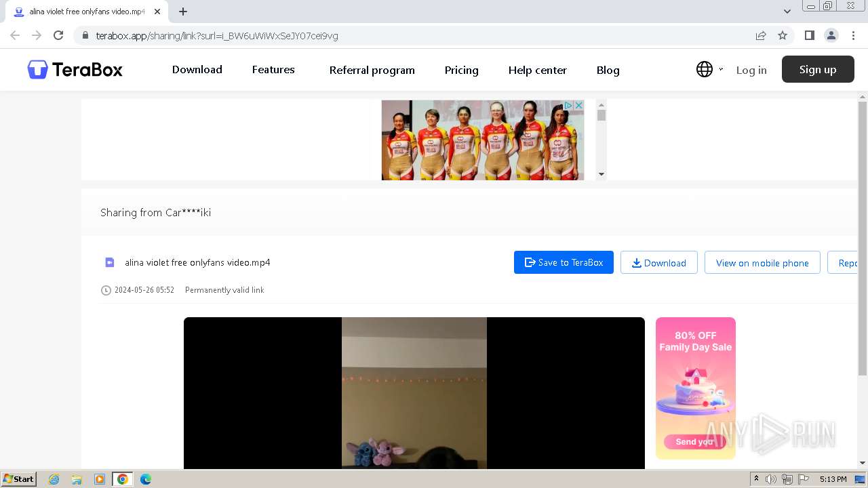The width and height of the screenshot is (868, 488).
Task: Bookmark this tab with the star icon
Action: point(783,35)
